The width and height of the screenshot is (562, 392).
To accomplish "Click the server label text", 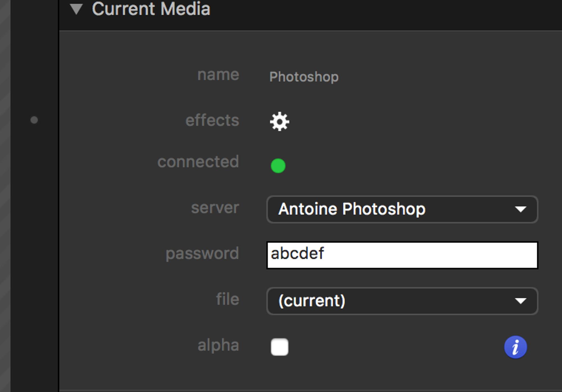I will [x=215, y=208].
